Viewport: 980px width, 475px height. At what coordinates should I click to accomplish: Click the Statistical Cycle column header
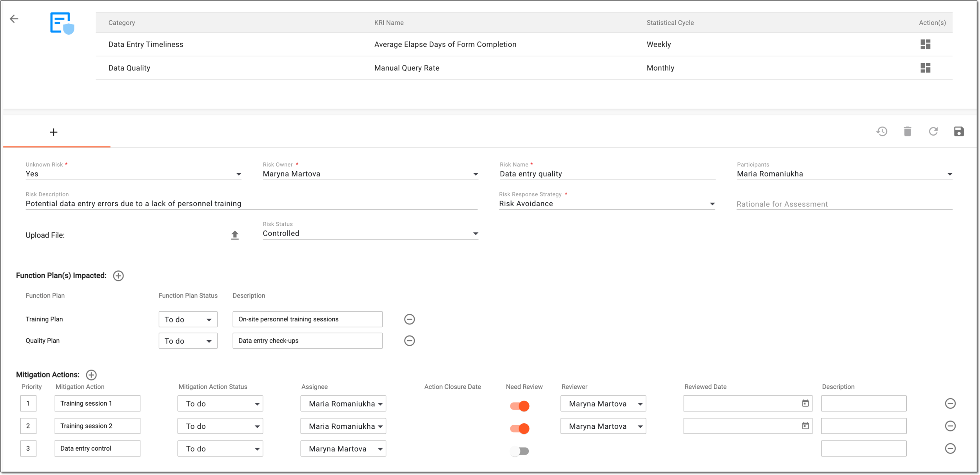pos(670,23)
